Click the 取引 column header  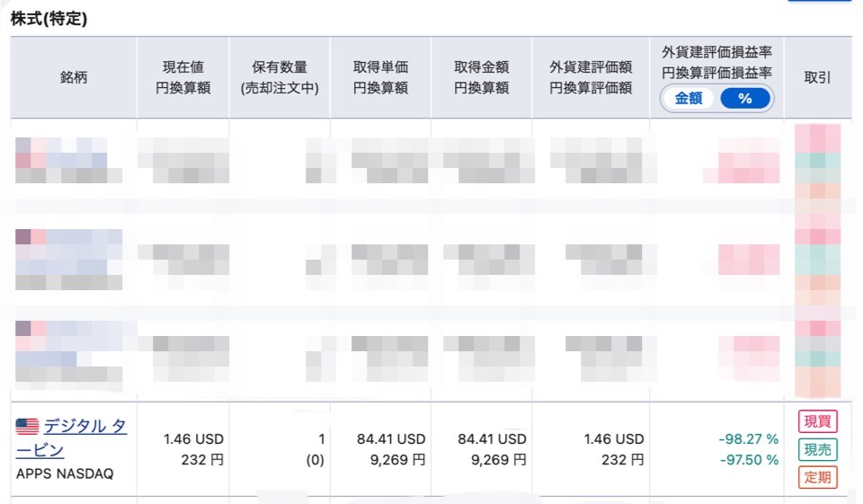coord(818,77)
